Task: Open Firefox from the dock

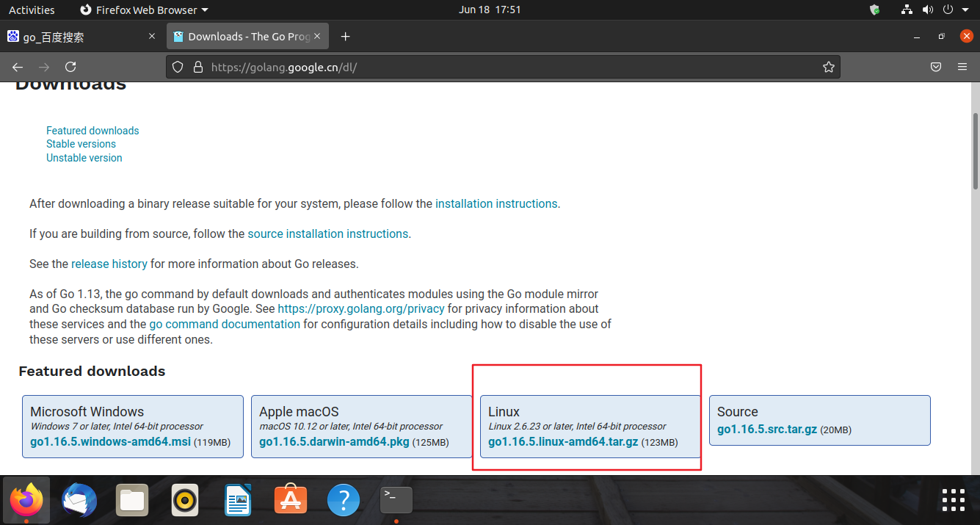Action: pyautogui.click(x=26, y=501)
